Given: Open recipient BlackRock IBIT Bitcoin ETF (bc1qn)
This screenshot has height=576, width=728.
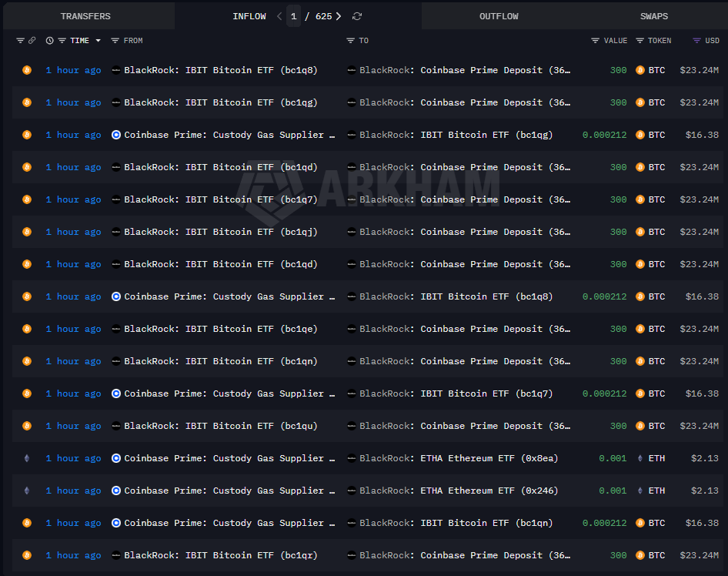Looking at the screenshot, I should (456, 523).
